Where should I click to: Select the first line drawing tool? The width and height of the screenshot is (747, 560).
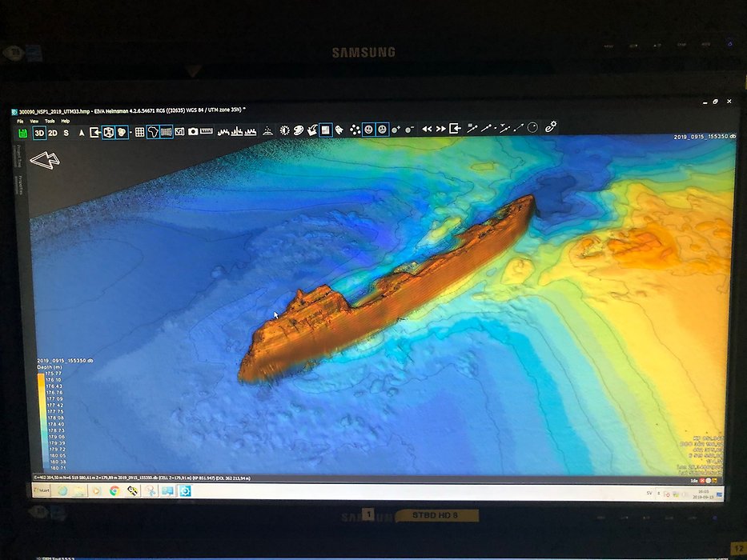click(472, 128)
